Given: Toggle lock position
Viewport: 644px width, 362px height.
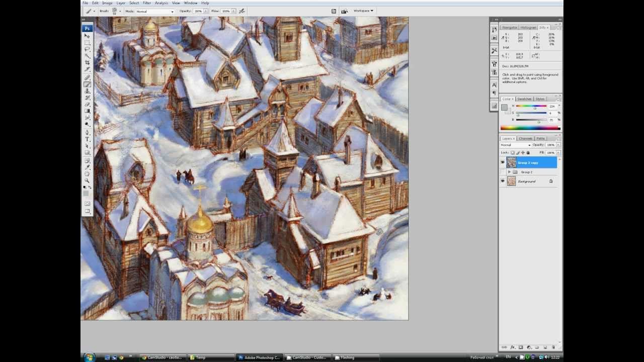Looking at the screenshot, I should pos(523,153).
